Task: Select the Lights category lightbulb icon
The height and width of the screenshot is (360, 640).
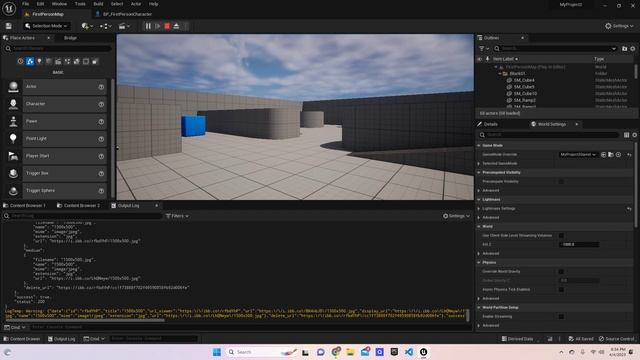Action: pos(39,61)
